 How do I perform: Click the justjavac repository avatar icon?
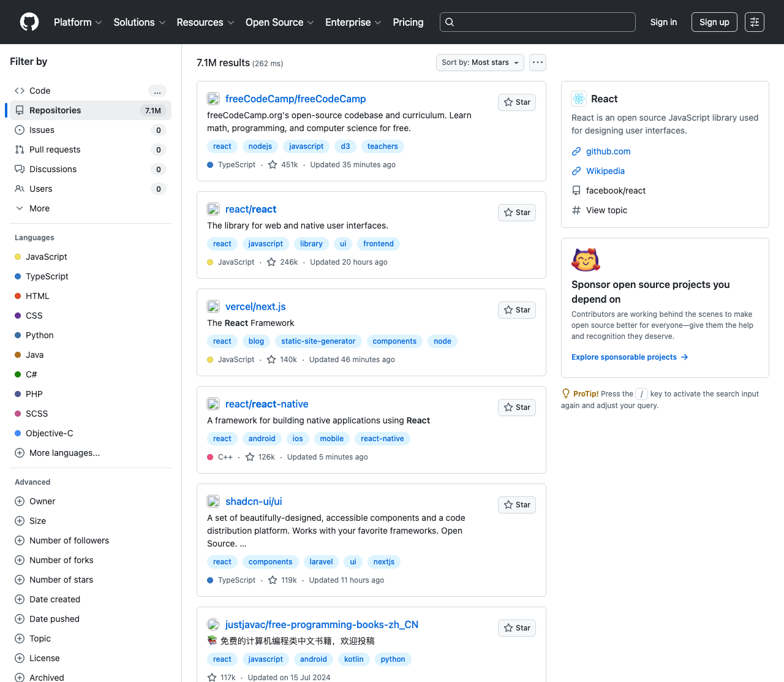213,624
